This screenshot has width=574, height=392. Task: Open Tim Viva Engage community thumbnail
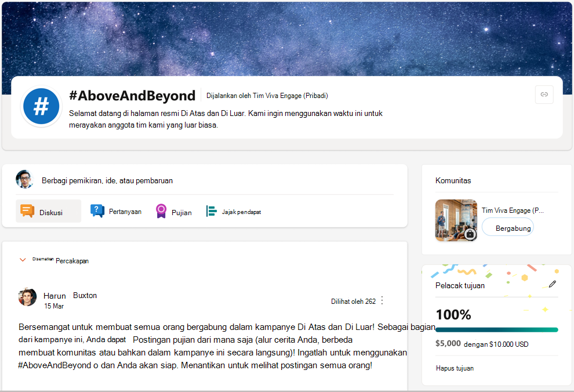pos(456,220)
